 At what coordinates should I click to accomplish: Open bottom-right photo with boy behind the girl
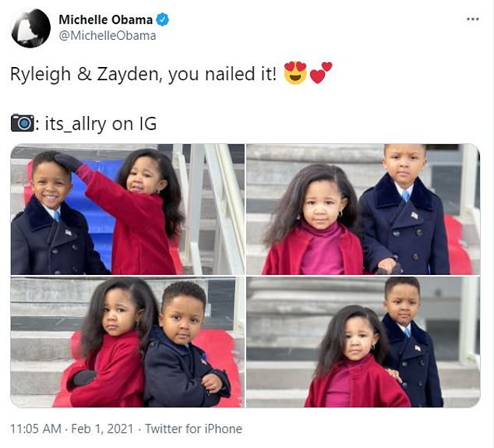pos(363,342)
